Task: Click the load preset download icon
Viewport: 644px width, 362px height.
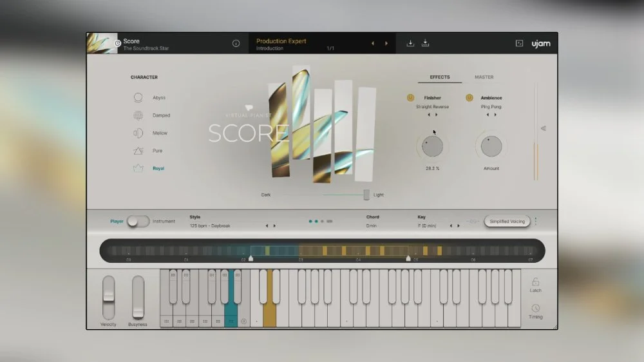Action: point(410,43)
